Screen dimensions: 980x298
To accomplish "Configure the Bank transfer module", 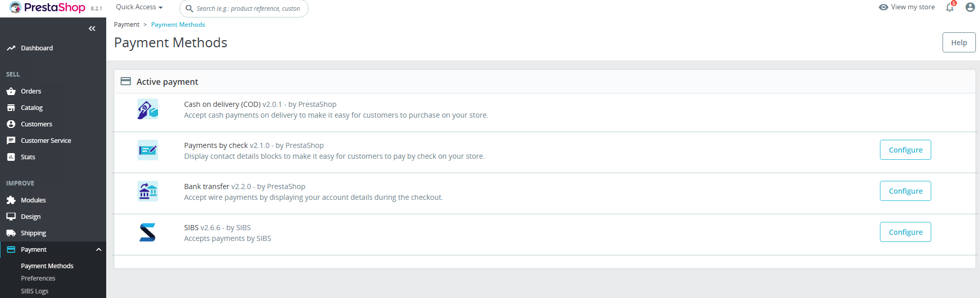I will [905, 191].
